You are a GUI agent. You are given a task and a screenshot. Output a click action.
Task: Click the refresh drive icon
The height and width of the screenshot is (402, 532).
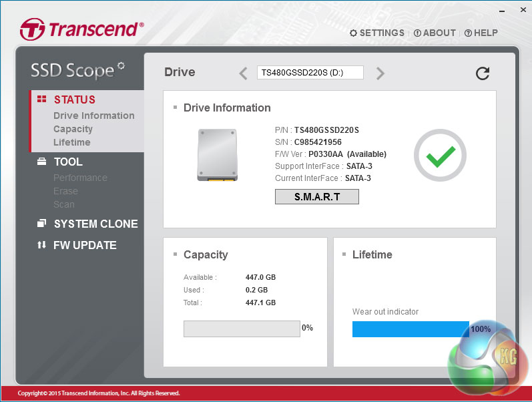pyautogui.click(x=482, y=73)
